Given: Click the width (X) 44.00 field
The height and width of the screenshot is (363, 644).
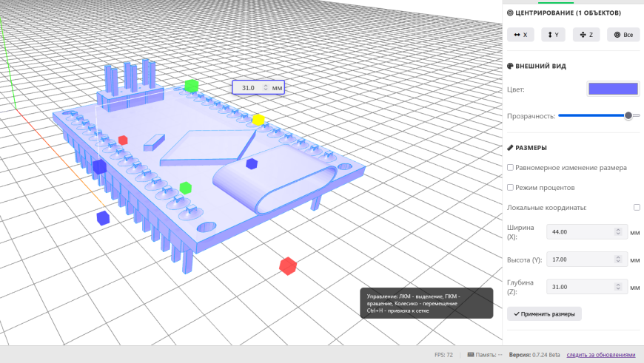Looking at the screenshot, I should pyautogui.click(x=586, y=231).
